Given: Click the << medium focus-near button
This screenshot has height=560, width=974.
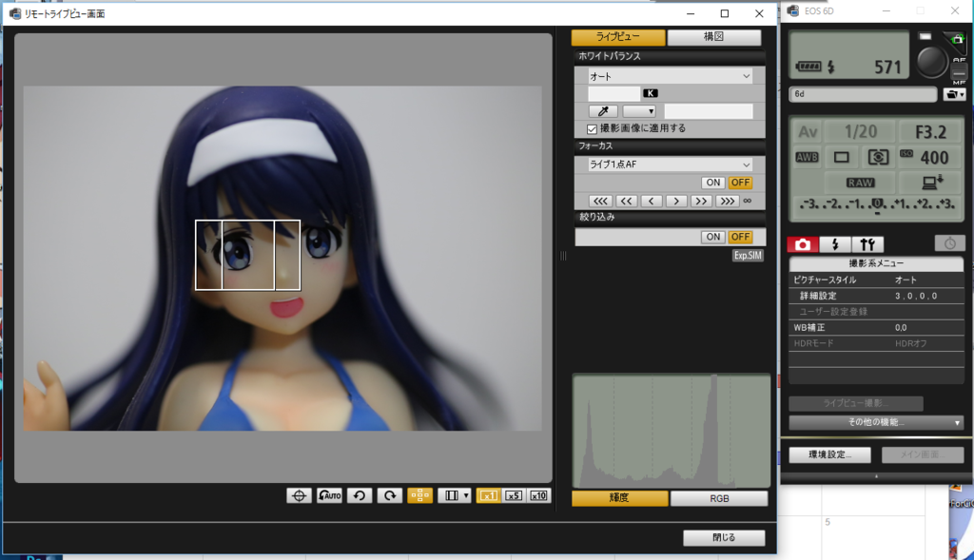Looking at the screenshot, I should click(626, 202).
